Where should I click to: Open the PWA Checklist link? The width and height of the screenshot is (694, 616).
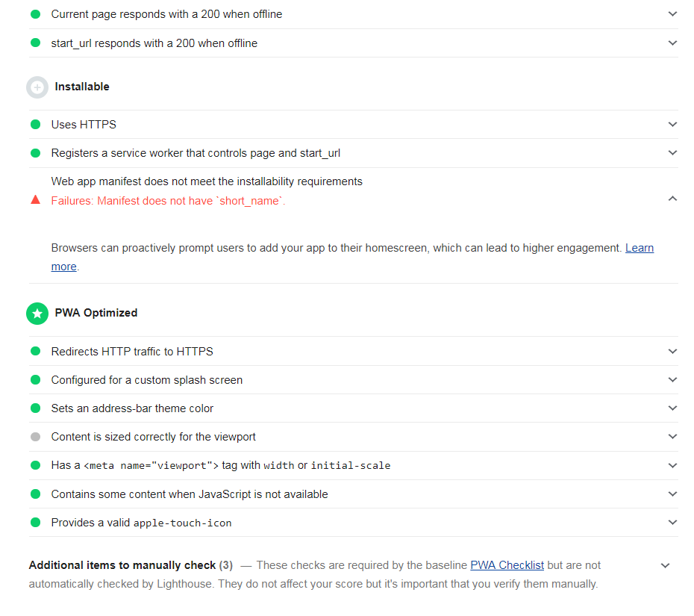click(507, 565)
